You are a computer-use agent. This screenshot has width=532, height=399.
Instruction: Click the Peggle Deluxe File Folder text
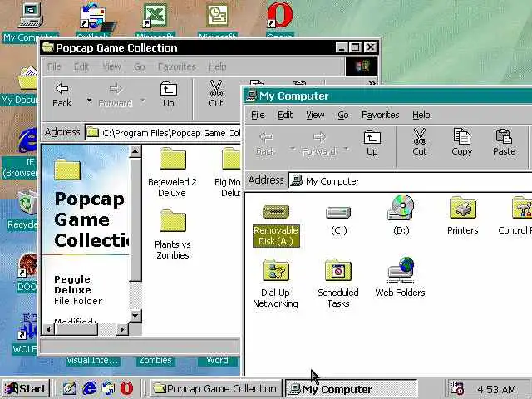(x=77, y=290)
